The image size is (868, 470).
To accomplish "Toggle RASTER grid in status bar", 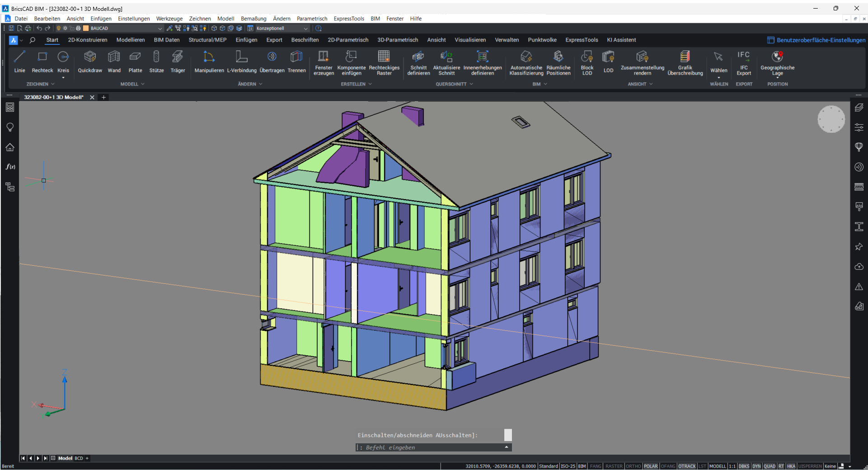I will coord(614,466).
